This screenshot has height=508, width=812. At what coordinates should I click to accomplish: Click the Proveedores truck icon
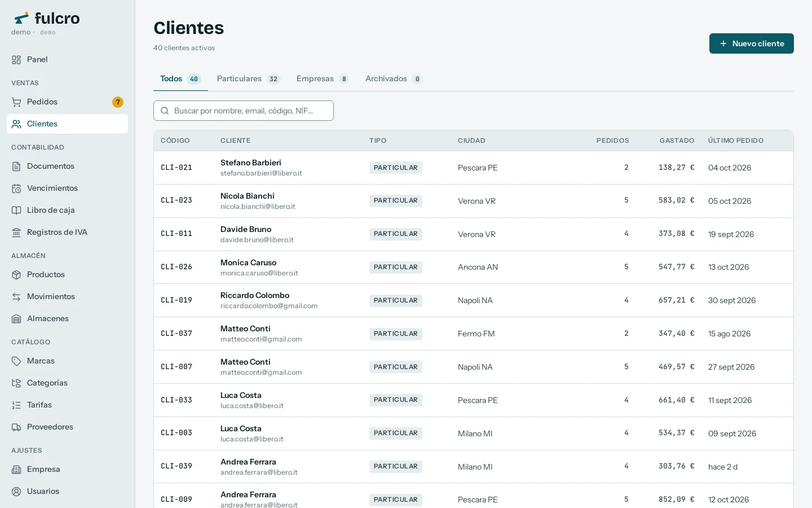(x=16, y=427)
